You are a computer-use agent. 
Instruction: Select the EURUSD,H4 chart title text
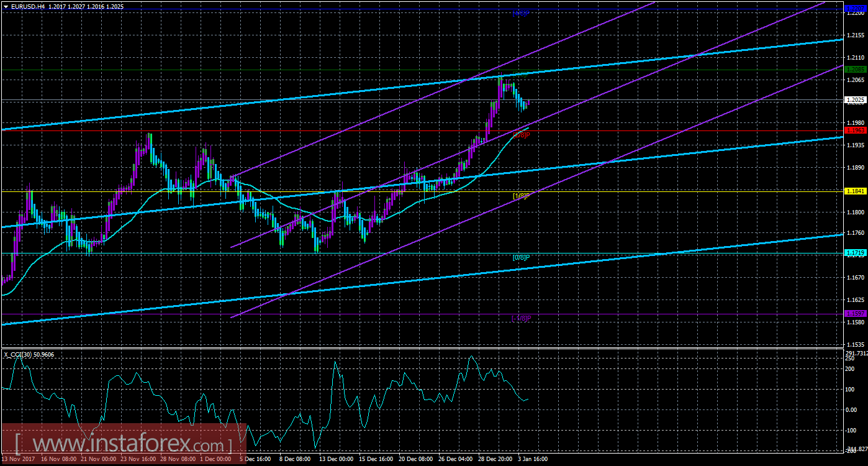pos(28,6)
